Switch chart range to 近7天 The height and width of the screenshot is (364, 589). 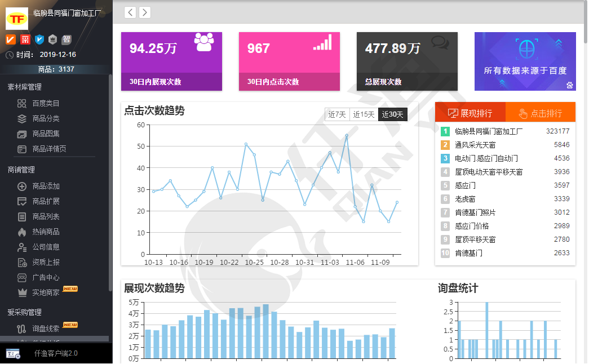[x=337, y=114]
